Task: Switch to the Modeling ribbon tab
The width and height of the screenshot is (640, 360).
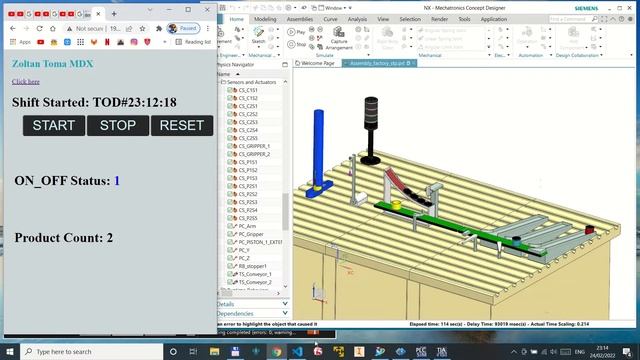Action: 265,19
